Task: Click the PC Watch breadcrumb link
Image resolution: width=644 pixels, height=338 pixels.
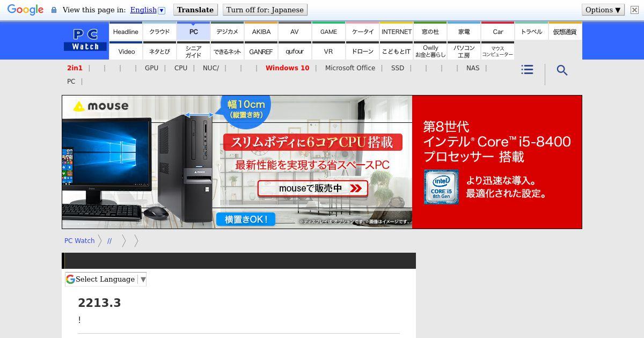Action: point(79,240)
